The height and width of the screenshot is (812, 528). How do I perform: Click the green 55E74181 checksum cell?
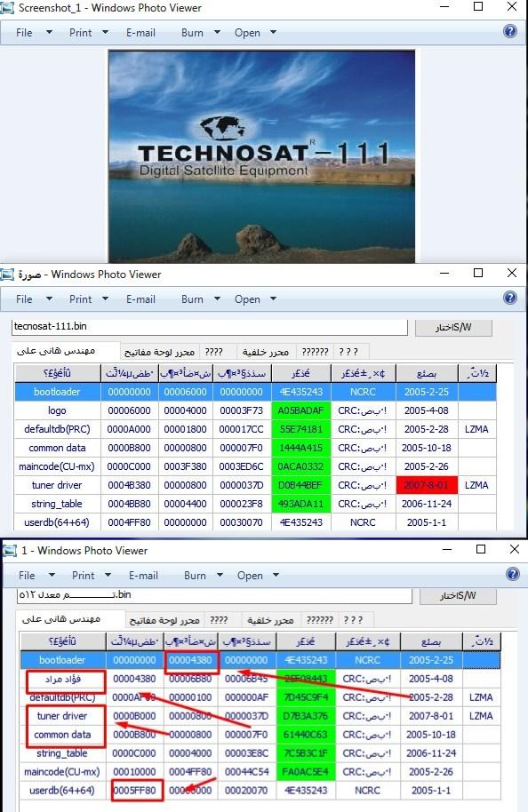click(x=300, y=429)
